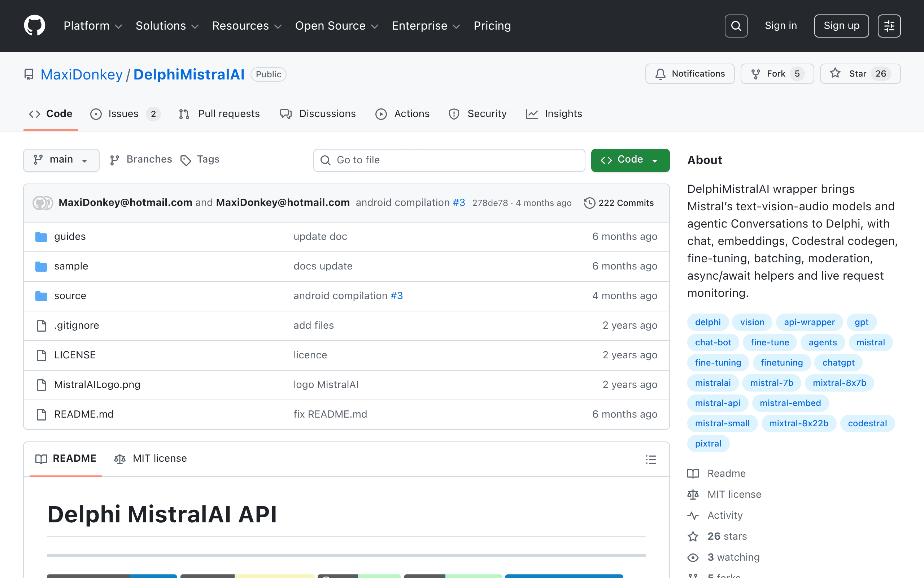The height and width of the screenshot is (578, 924).
Task: Select the mistral-embed topic tag
Action: tap(790, 403)
